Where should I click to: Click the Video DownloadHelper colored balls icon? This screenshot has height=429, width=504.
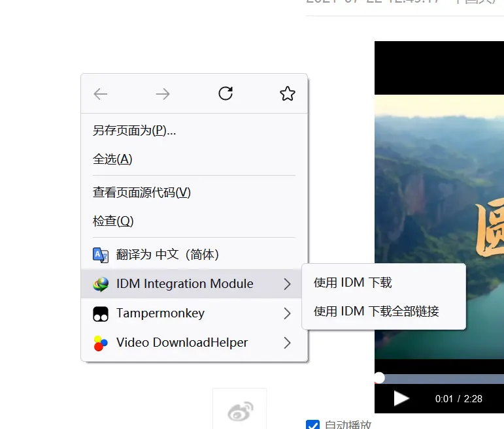pos(101,343)
